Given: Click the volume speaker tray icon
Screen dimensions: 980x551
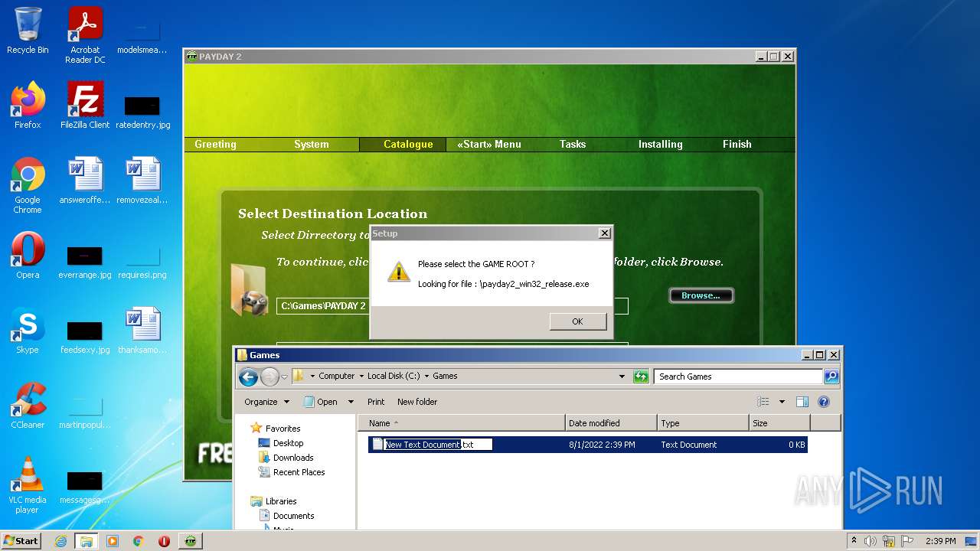Looking at the screenshot, I should click(870, 541).
